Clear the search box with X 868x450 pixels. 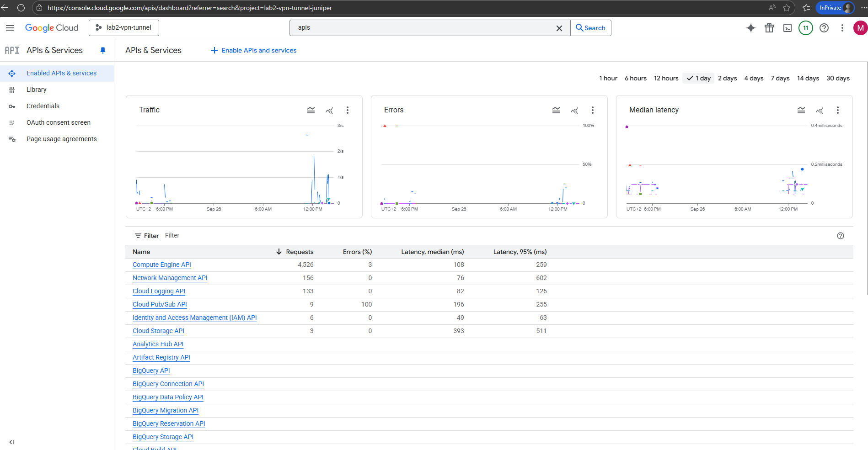pos(559,28)
